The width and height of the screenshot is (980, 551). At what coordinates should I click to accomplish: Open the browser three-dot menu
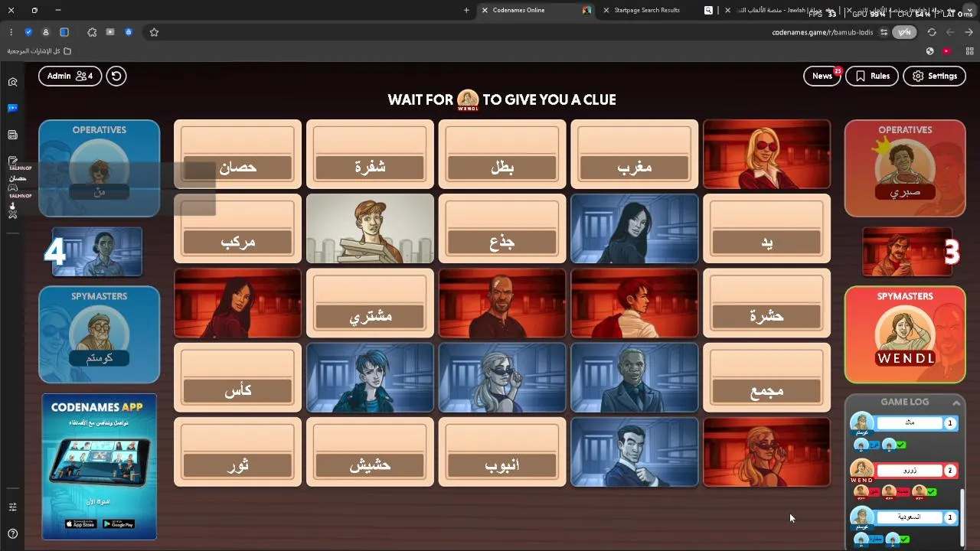[x=11, y=32]
